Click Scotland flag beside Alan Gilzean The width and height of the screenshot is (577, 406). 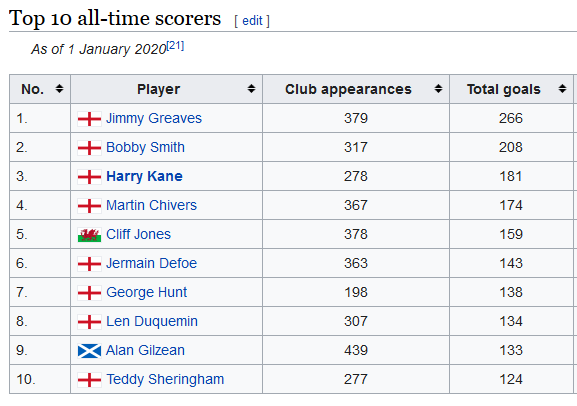point(89,351)
